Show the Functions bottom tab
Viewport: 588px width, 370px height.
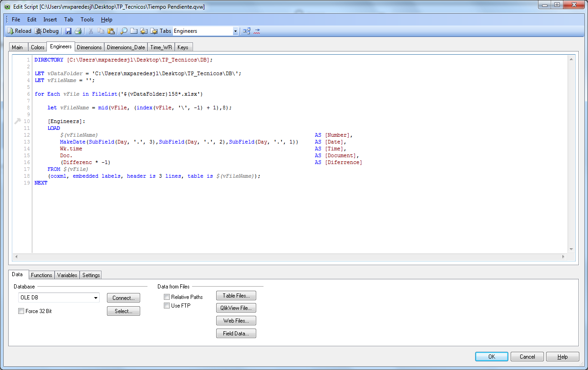tap(41, 275)
